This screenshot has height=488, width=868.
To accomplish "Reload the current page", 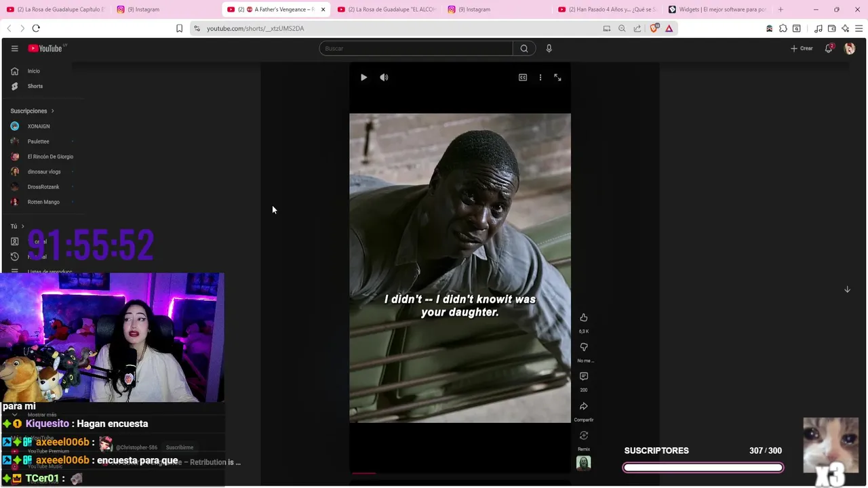I will pos(36,28).
